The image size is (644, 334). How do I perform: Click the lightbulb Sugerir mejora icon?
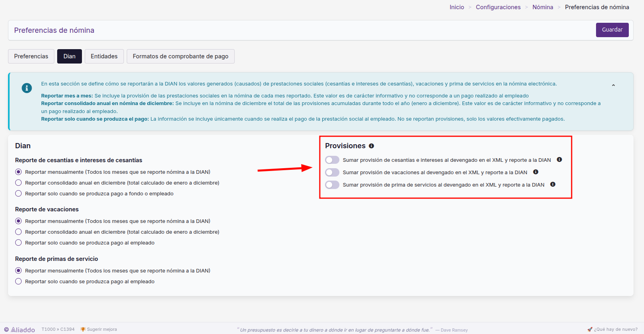tap(83, 329)
